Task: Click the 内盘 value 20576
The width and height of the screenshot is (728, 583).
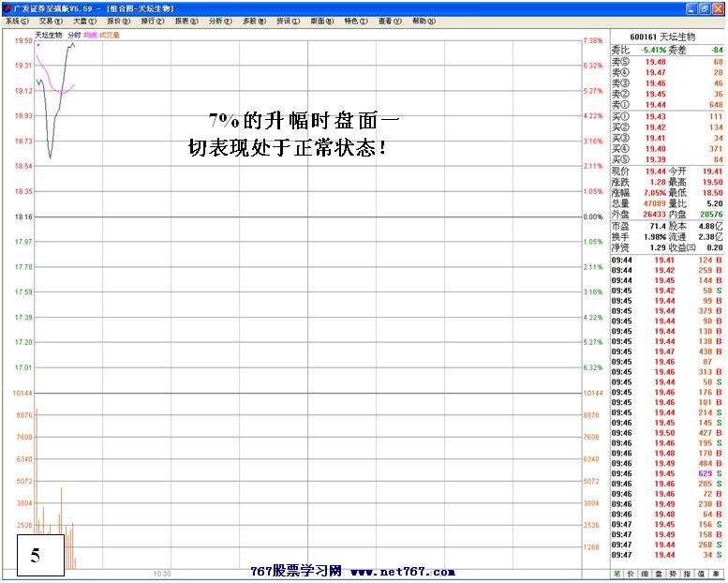Action: pyautogui.click(x=712, y=214)
